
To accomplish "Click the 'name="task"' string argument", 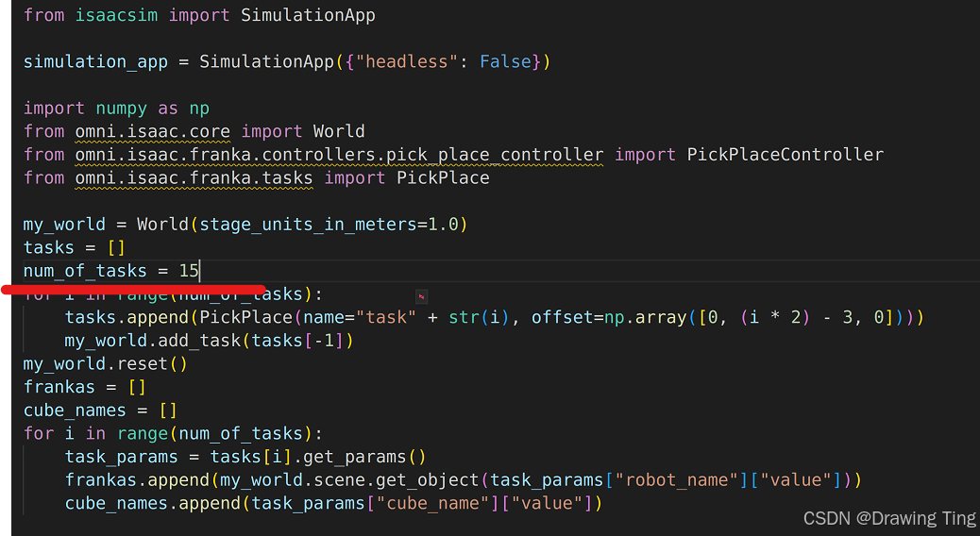I will tap(360, 317).
